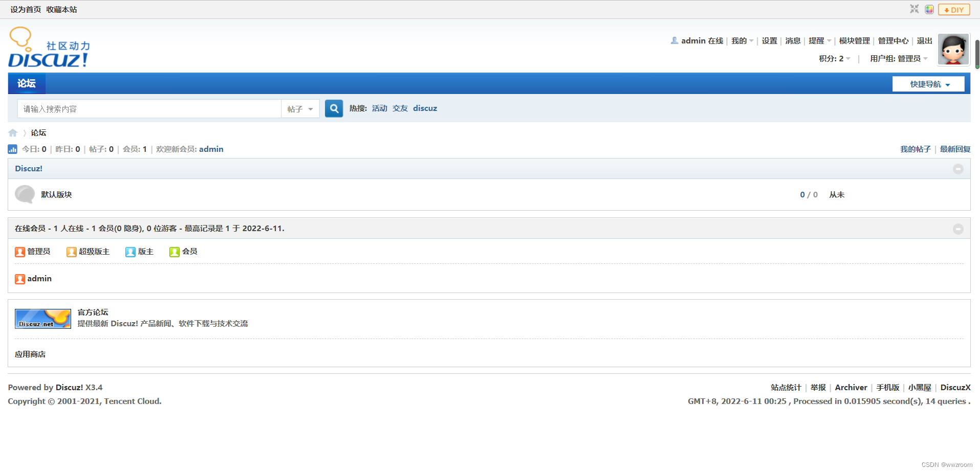Click the 管理员 legend icon
The width and height of the screenshot is (980, 472).
tap(20, 252)
